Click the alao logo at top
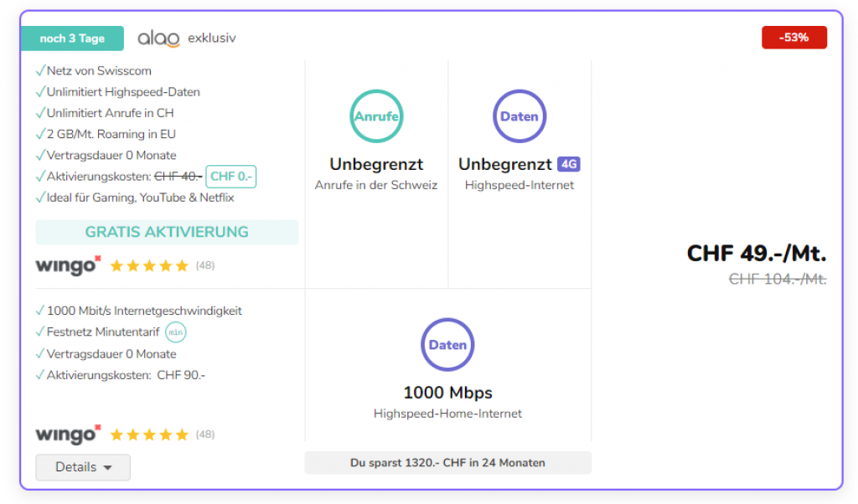 [158, 39]
